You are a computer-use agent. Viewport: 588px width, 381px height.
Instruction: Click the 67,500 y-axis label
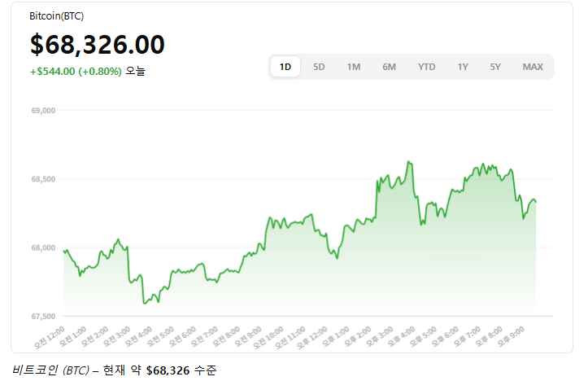(43, 316)
